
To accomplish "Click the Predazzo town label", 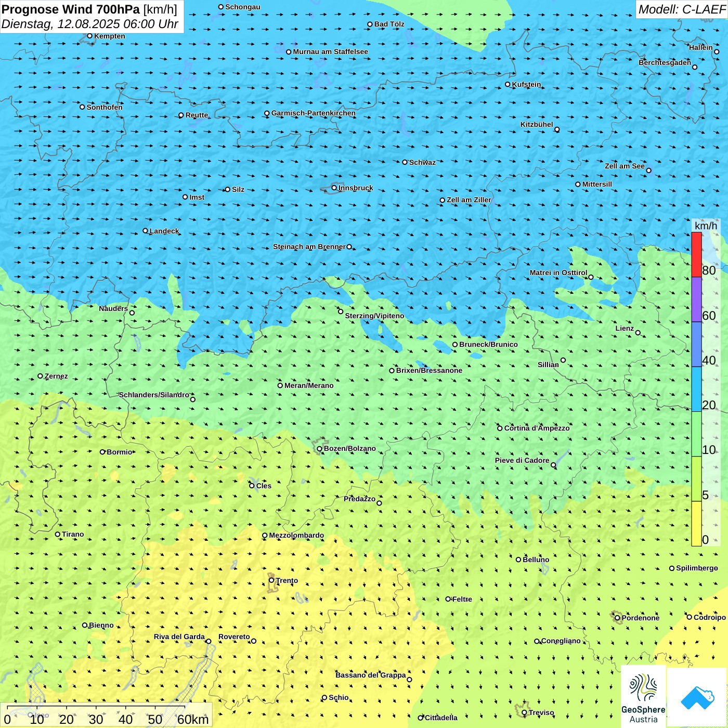I will tap(359, 499).
